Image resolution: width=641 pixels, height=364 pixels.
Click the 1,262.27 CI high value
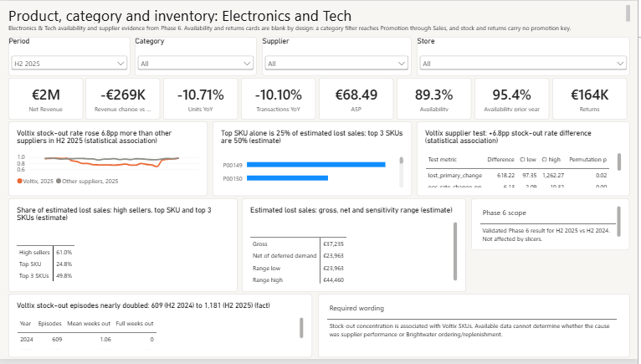click(x=553, y=176)
